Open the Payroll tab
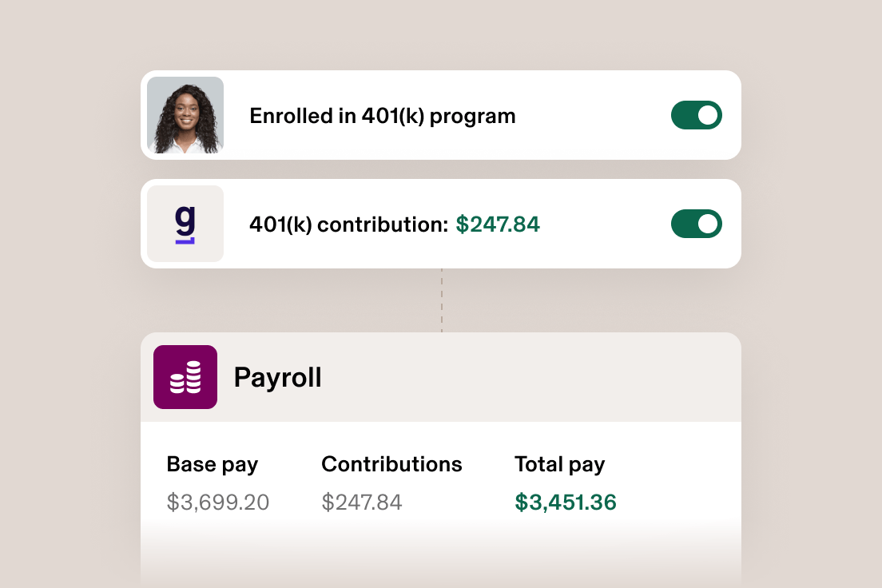The image size is (882, 588). [x=277, y=377]
